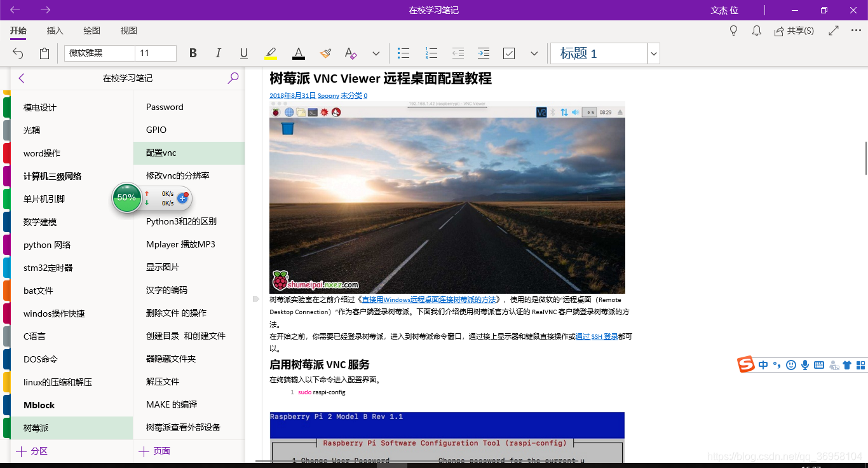Apply the black font color
The image size is (868, 468).
point(299,53)
